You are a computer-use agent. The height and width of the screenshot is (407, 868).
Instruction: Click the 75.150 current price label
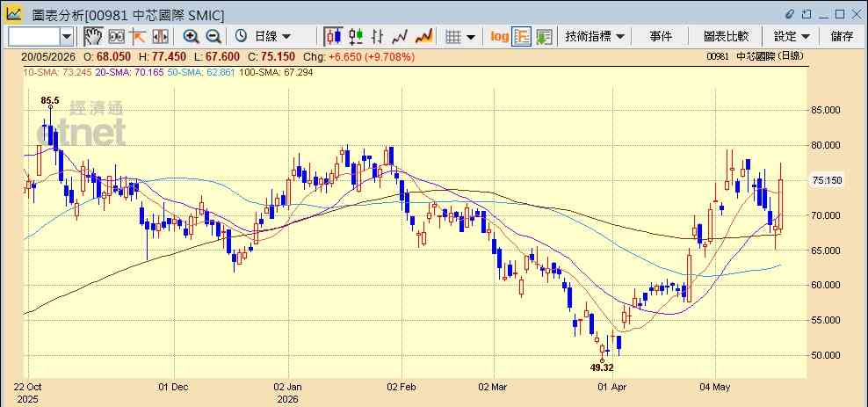click(828, 180)
